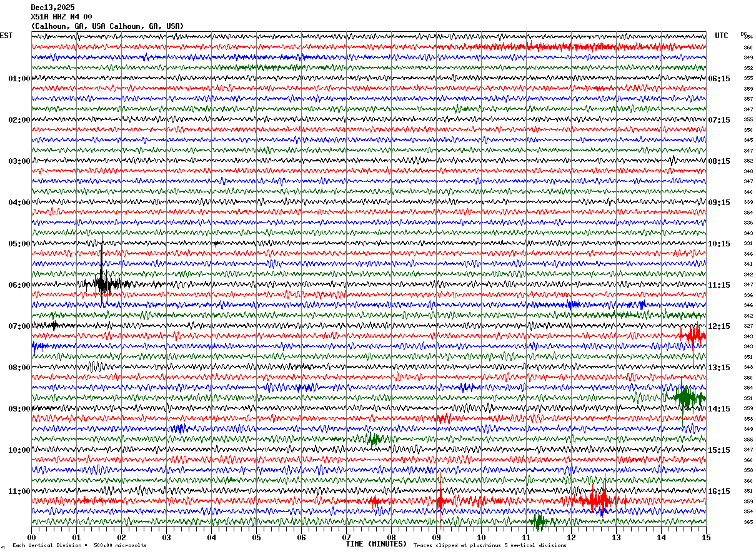Select the 06:00 EST row label
This screenshot has width=756, height=554.
pos(19,285)
